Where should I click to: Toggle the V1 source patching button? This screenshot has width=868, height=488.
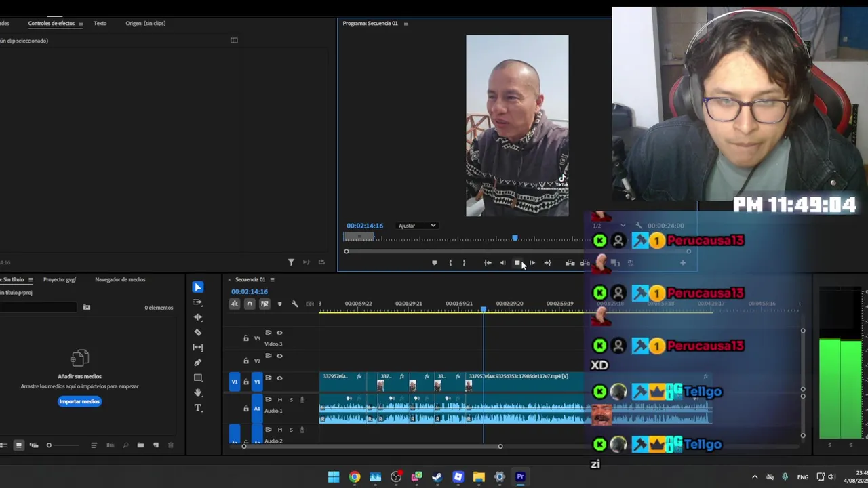click(235, 382)
